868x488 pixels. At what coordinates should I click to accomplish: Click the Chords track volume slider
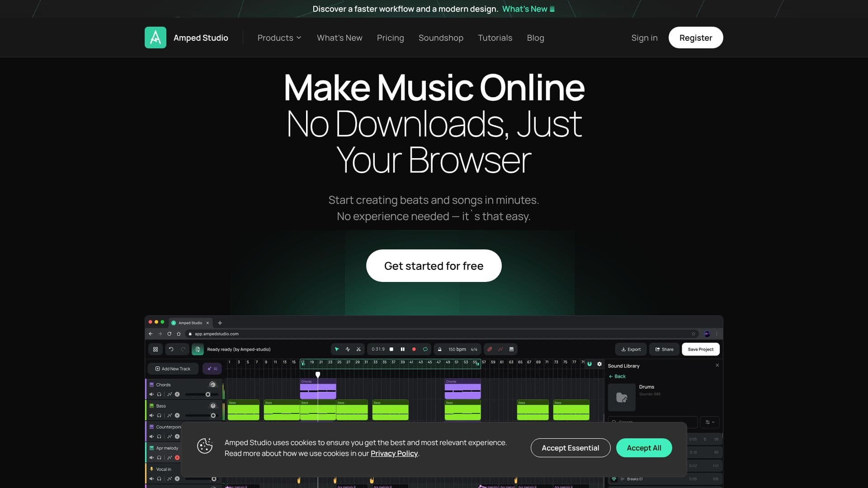coord(202,394)
